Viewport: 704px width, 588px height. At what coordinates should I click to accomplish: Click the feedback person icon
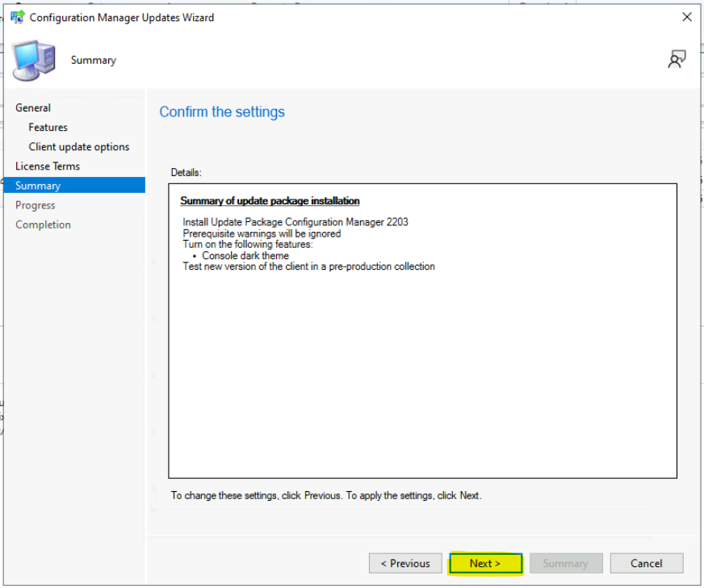point(677,59)
